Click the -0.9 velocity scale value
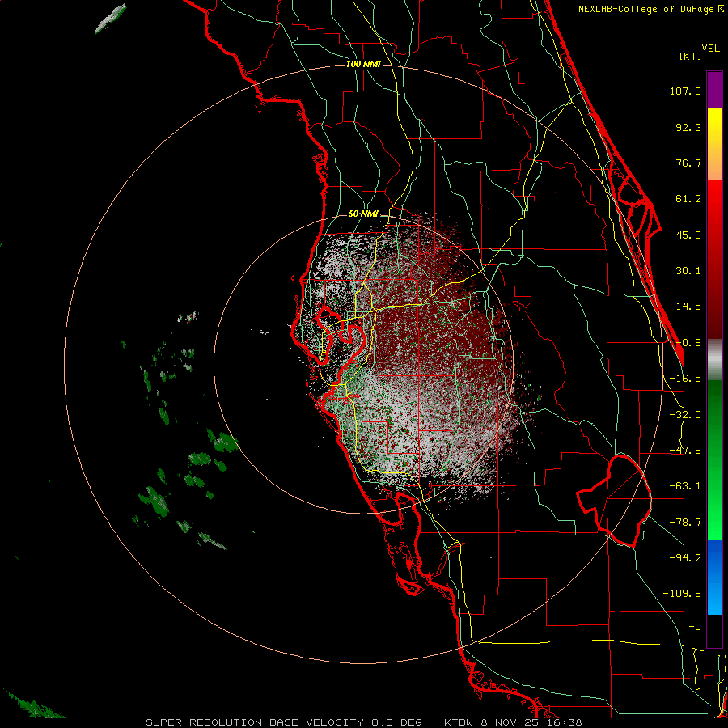 coord(688,343)
